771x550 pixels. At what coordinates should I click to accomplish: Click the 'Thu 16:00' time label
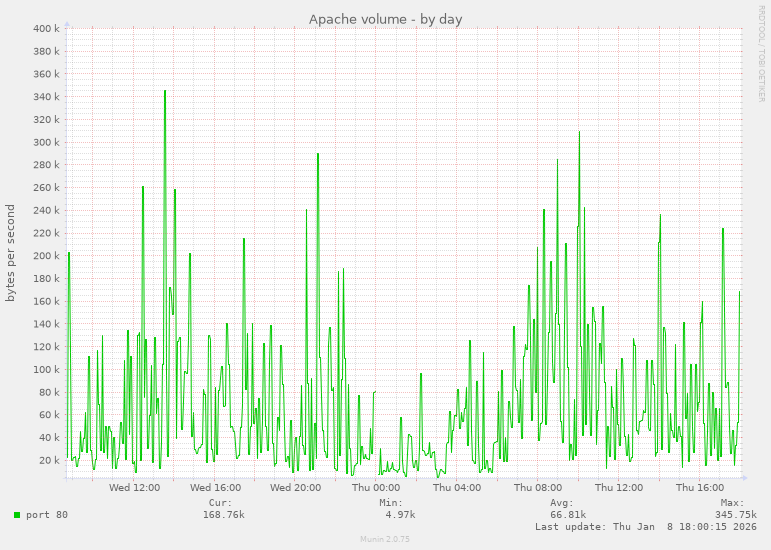[700, 488]
